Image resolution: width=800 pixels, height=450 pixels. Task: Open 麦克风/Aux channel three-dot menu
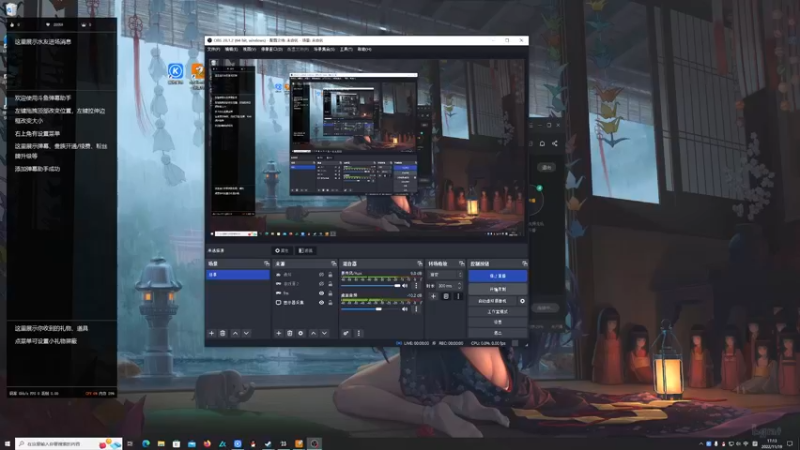tap(416, 286)
